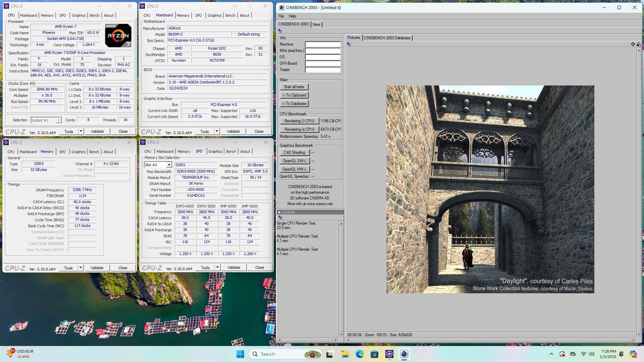Expand Tools arrow in CPU-Z CPU window
Image resolution: width=644 pixels, height=362 pixels.
(x=81, y=131)
